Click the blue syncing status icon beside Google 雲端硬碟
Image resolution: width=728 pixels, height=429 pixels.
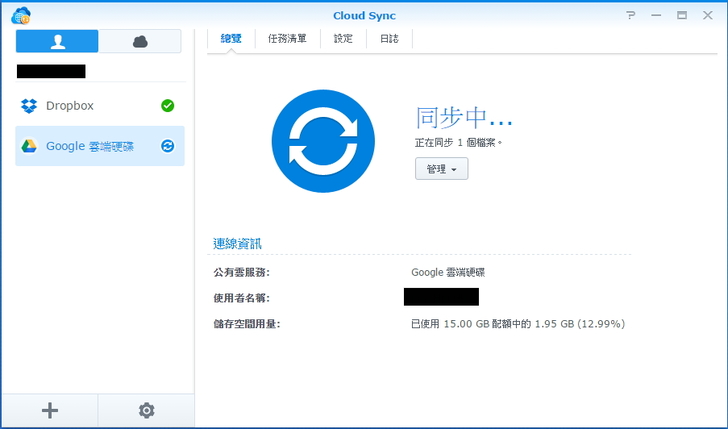pyautogui.click(x=167, y=146)
